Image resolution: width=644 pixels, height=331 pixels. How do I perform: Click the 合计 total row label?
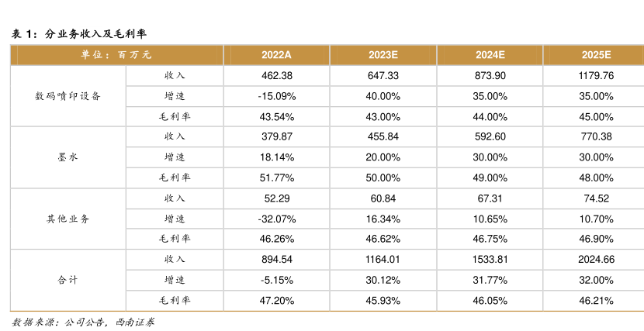coord(68,279)
